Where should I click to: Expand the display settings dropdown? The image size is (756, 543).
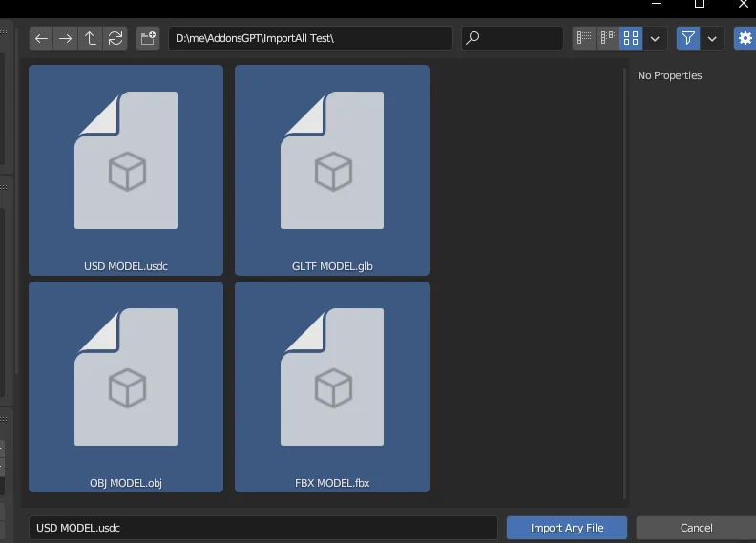click(x=655, y=38)
